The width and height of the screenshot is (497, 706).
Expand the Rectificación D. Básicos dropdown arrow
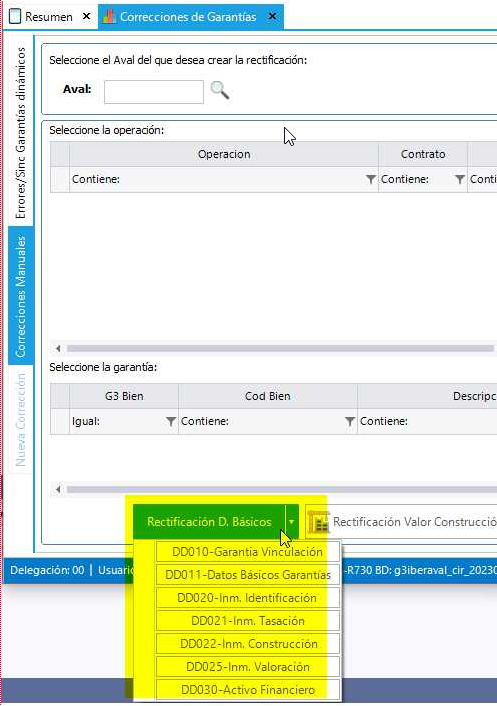point(292,522)
